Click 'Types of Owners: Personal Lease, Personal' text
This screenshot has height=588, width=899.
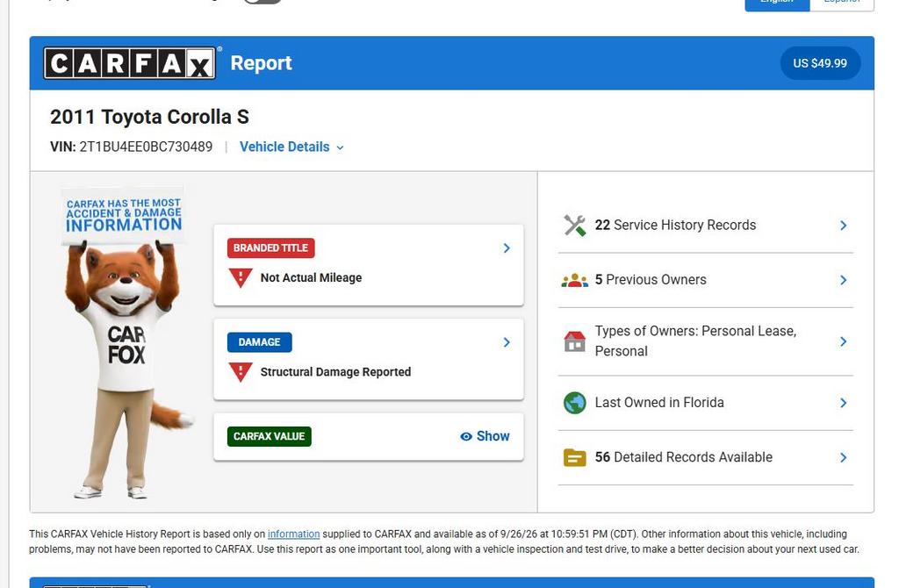(x=695, y=341)
